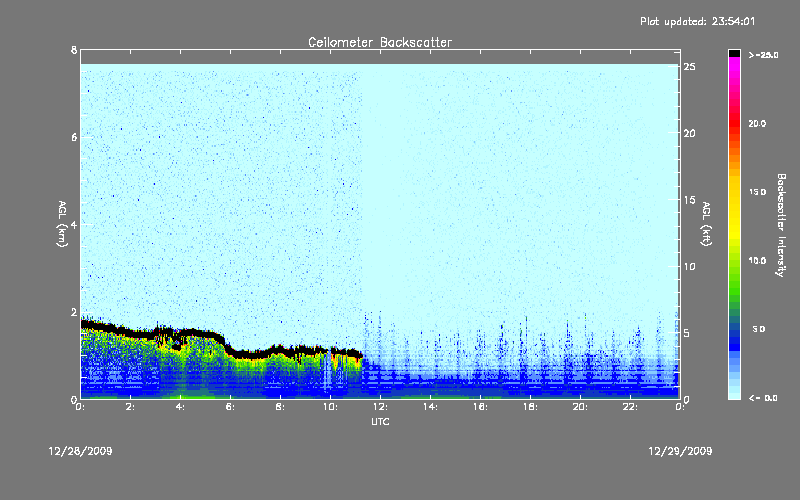Viewport: 800px width, 500px height.
Task: Select the end date 12/29/2009 label
Action: pos(680,451)
